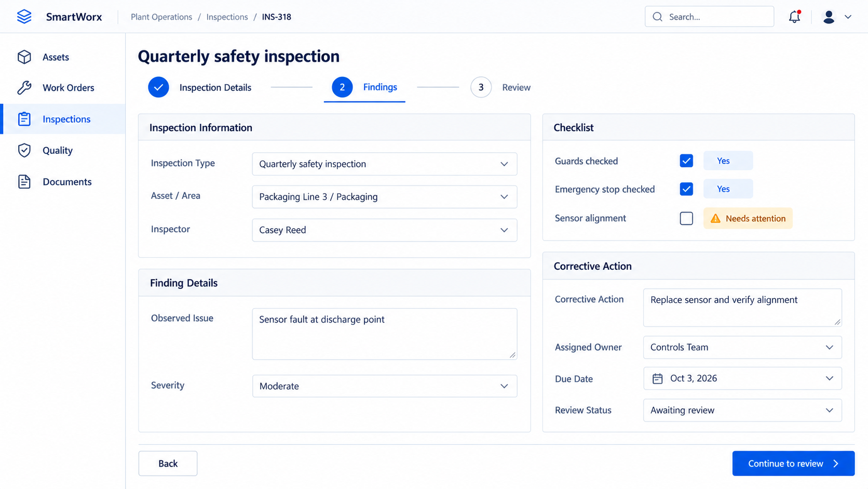Click the Yes badge beside Guards checked
Image resolution: width=868 pixels, height=489 pixels.
click(x=728, y=161)
